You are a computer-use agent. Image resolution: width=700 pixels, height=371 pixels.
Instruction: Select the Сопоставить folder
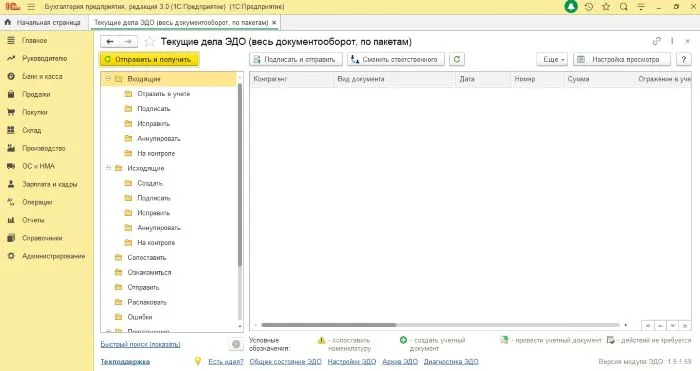(x=146, y=257)
